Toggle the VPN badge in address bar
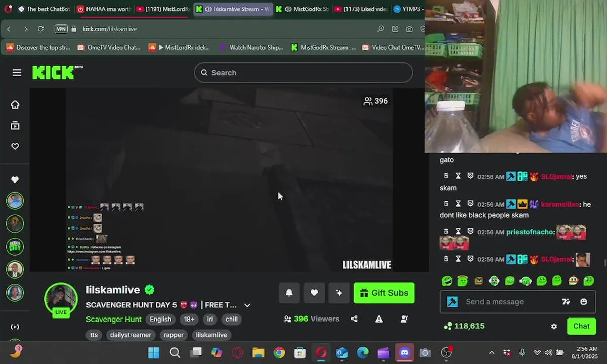 (61, 29)
